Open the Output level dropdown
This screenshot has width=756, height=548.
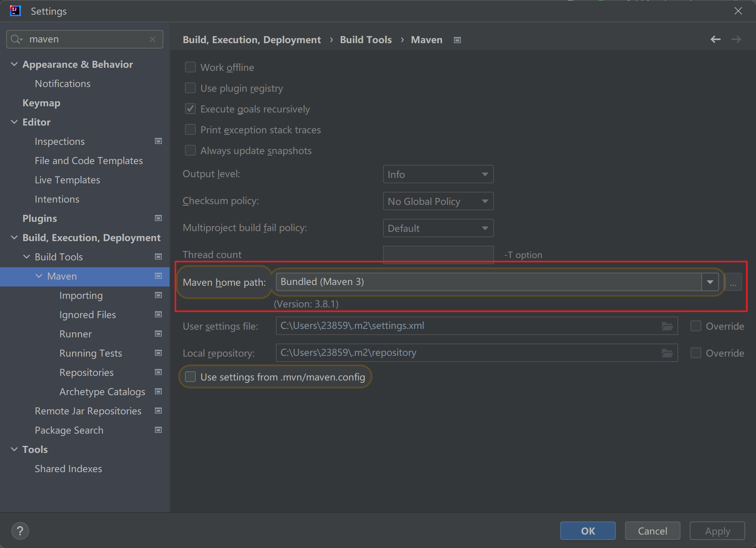coord(438,174)
